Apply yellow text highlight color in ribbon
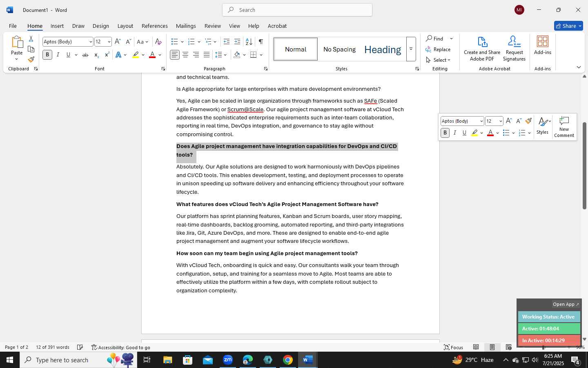588x368 pixels. click(136, 55)
